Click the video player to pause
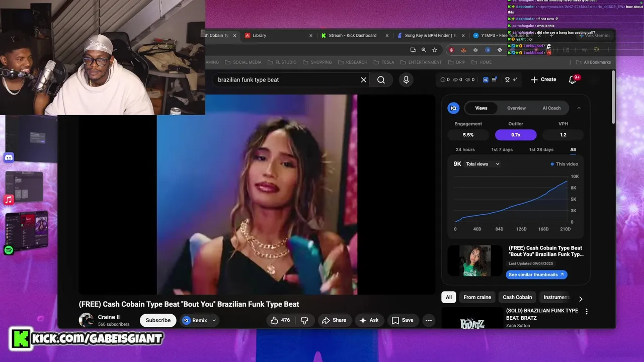This screenshot has height=362, width=644. point(257,194)
